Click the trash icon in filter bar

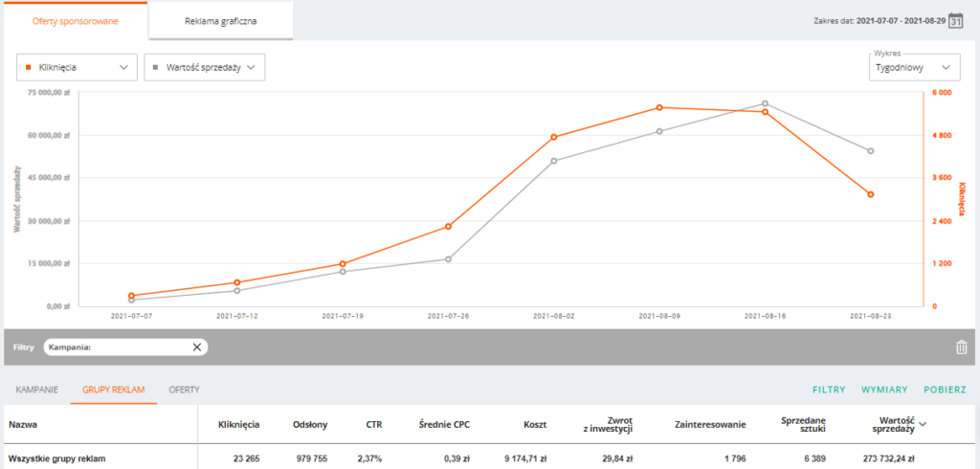point(961,347)
